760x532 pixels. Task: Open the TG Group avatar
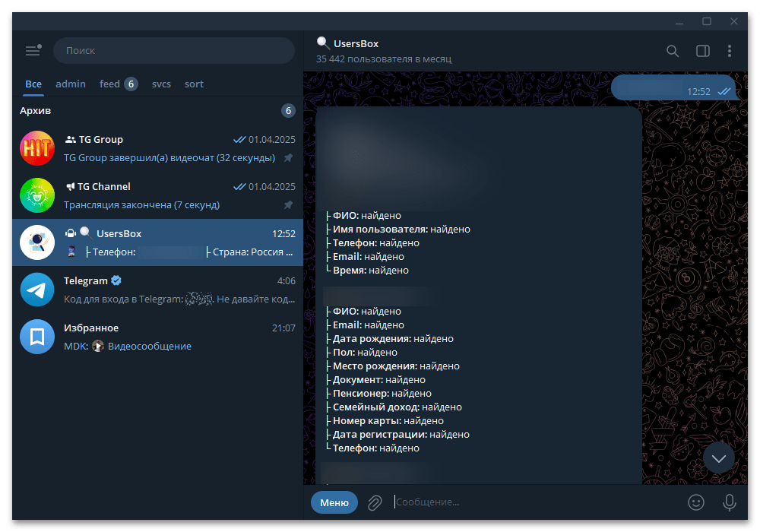37,148
